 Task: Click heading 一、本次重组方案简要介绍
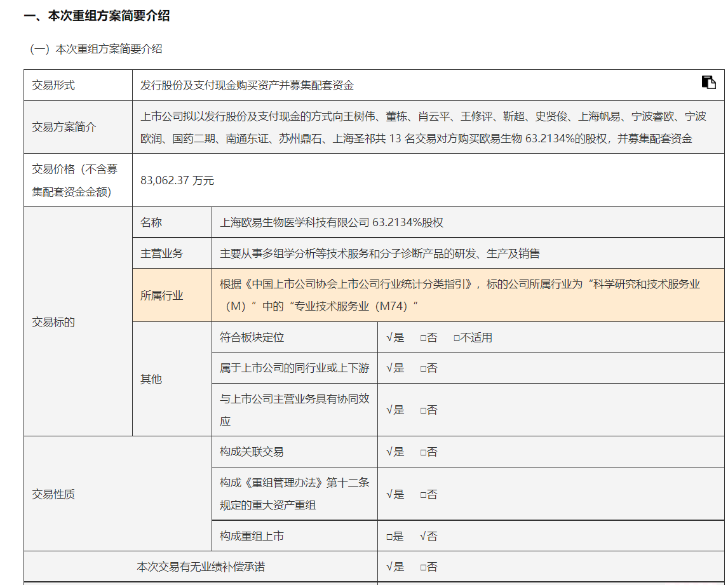[x=97, y=16]
